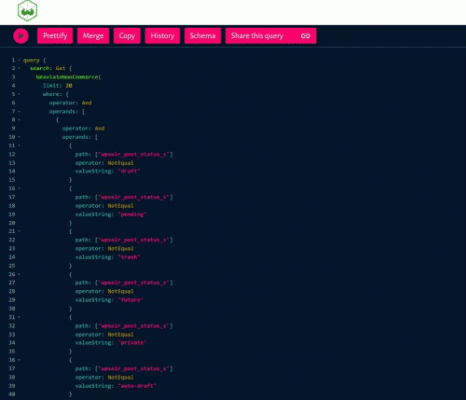This screenshot has width=466, height=400.
Task: Click the class name on line 3
Action: coord(67,77)
